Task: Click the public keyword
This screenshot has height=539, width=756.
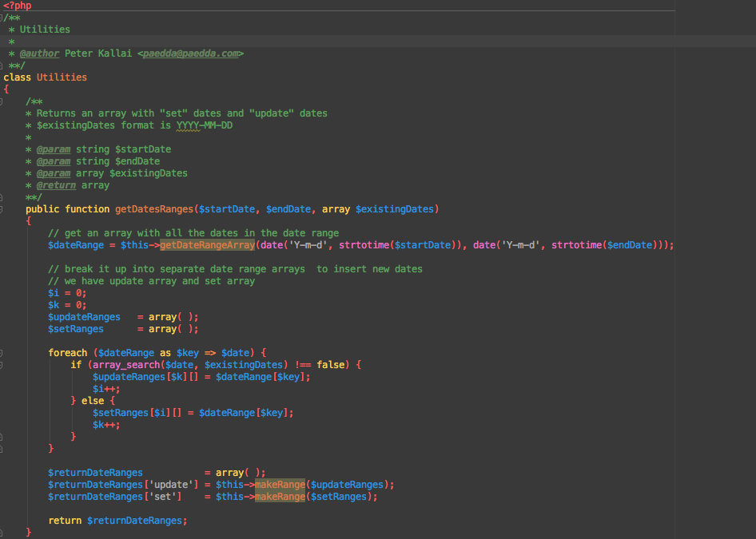Action: (x=42, y=209)
